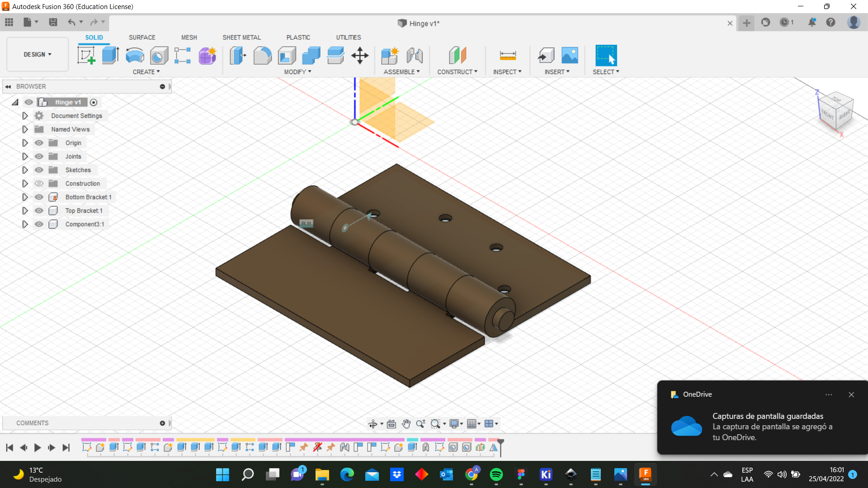Select the Create Sketch tool
The image size is (868, 488).
pos(86,56)
